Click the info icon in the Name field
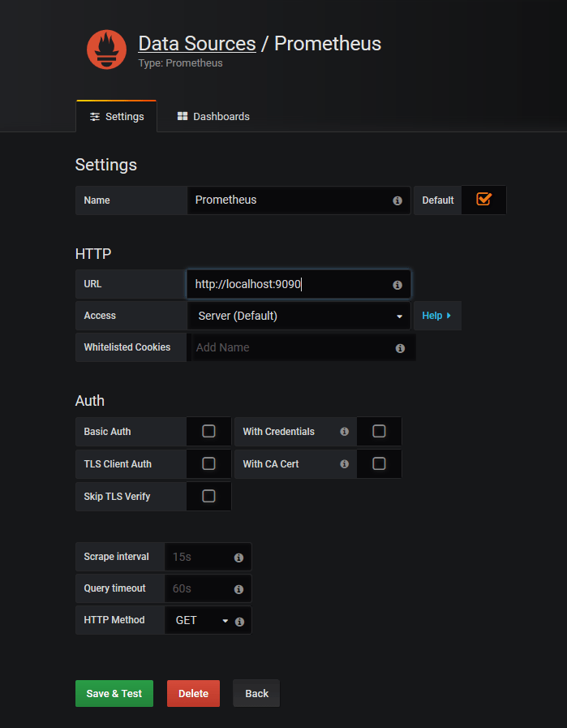This screenshot has width=567, height=728. [397, 200]
